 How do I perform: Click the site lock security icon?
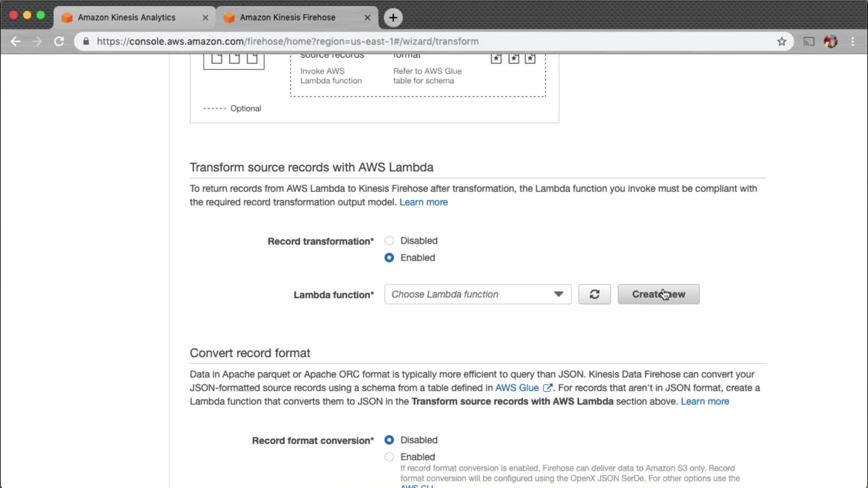tap(86, 42)
